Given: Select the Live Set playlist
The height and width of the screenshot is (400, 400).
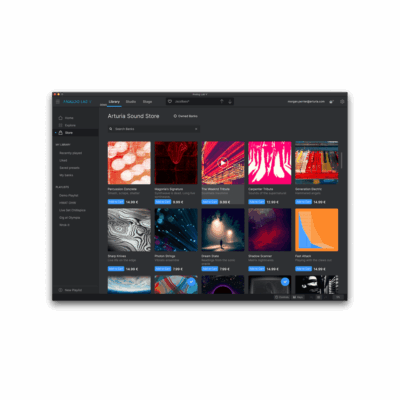Looking at the screenshot, I should pyautogui.click(x=72, y=210).
